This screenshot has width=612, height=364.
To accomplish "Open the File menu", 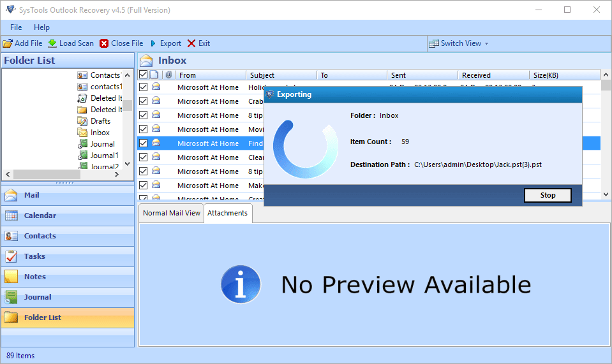I will 16,27.
